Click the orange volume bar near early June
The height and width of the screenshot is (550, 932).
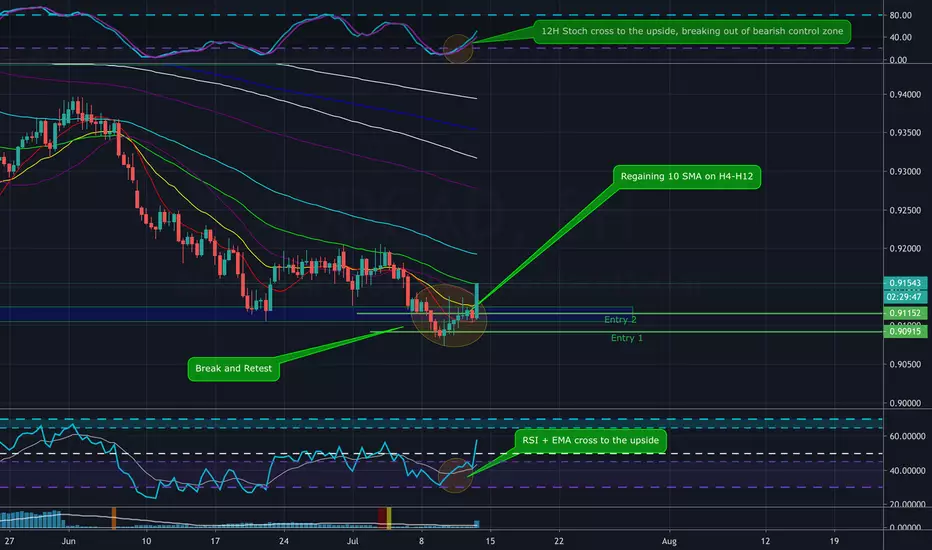pos(114,518)
